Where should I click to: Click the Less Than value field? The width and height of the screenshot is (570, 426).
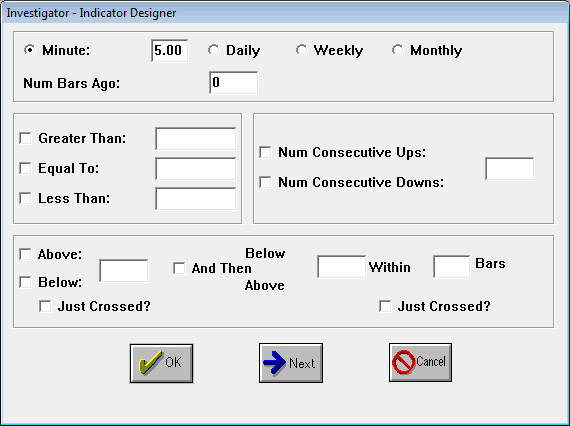(x=196, y=198)
